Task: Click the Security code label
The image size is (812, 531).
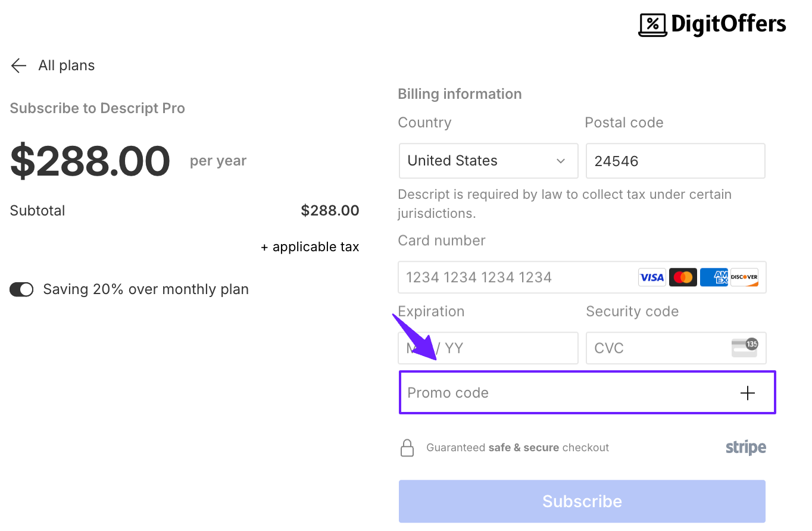Action: coord(632,311)
